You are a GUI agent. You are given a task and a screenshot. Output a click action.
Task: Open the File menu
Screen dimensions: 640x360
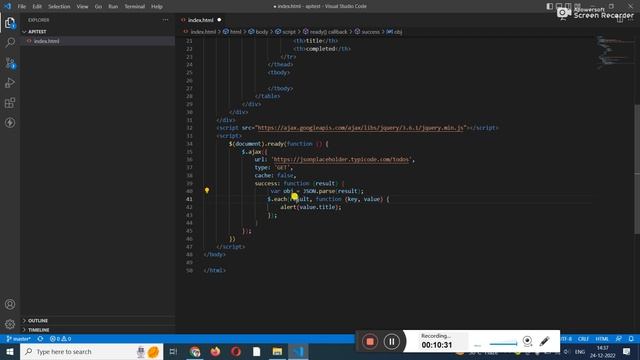[x=22, y=7]
